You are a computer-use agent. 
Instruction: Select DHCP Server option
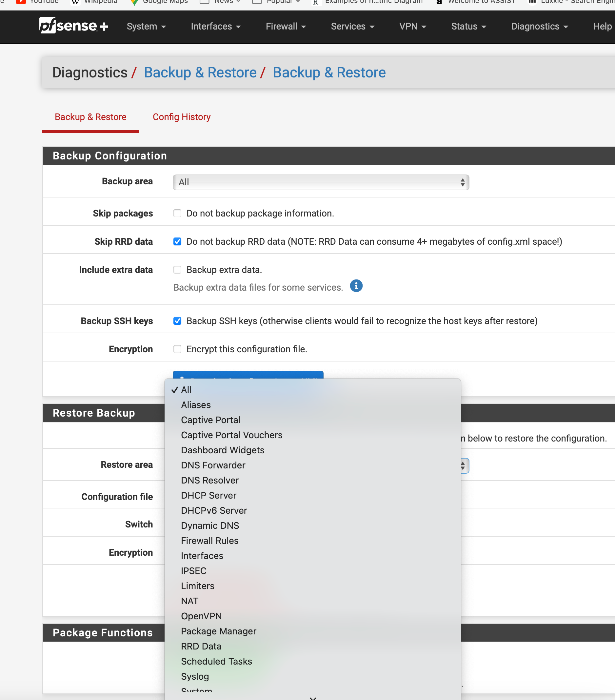(312, 495)
